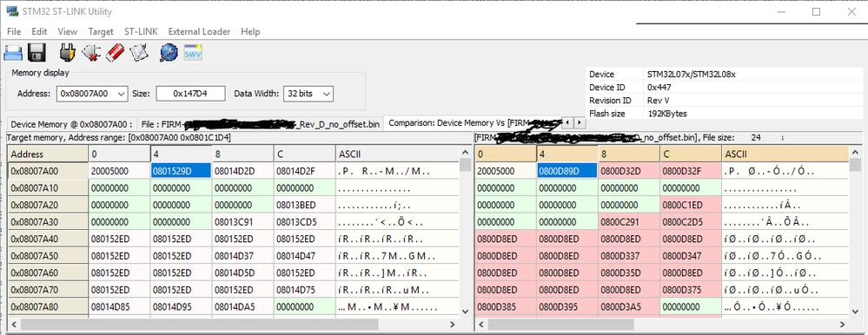Open the SWV viewer icon
868x335 pixels.
click(193, 53)
